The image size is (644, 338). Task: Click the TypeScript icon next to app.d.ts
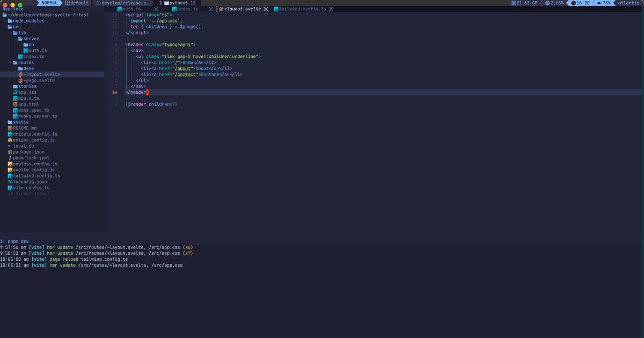(x=15, y=98)
